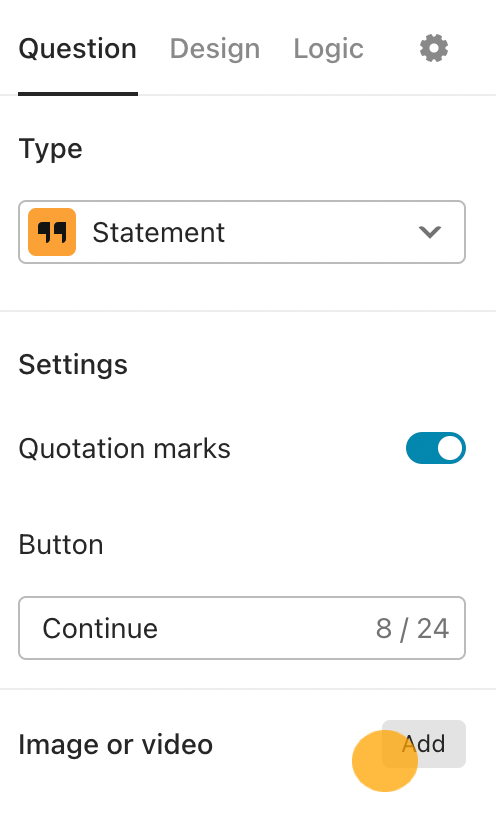496x832 pixels.
Task: Add an image or video
Action: tap(424, 744)
